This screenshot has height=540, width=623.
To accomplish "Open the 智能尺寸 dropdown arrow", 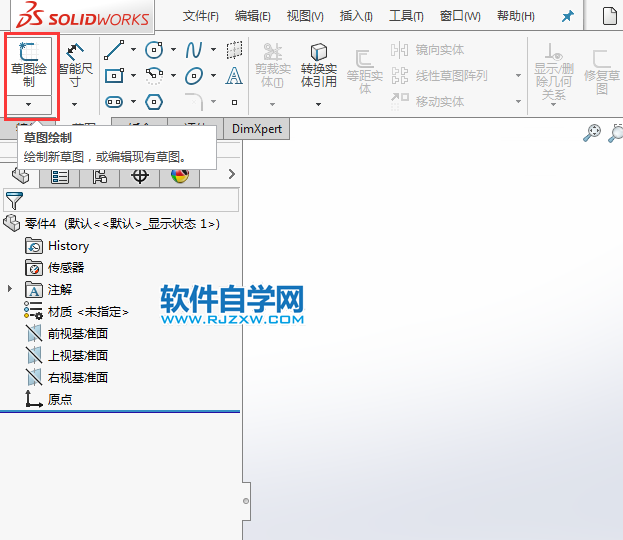I will pyautogui.click(x=75, y=105).
